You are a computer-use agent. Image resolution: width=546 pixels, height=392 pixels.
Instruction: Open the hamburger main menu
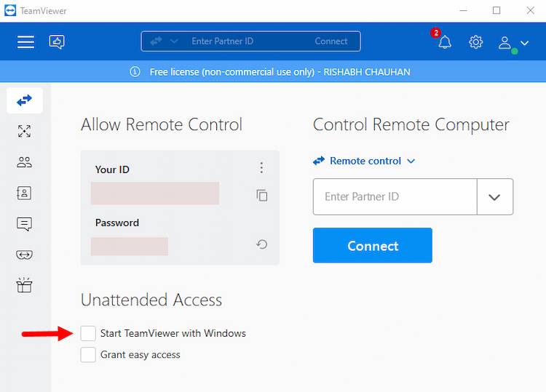[x=25, y=42]
